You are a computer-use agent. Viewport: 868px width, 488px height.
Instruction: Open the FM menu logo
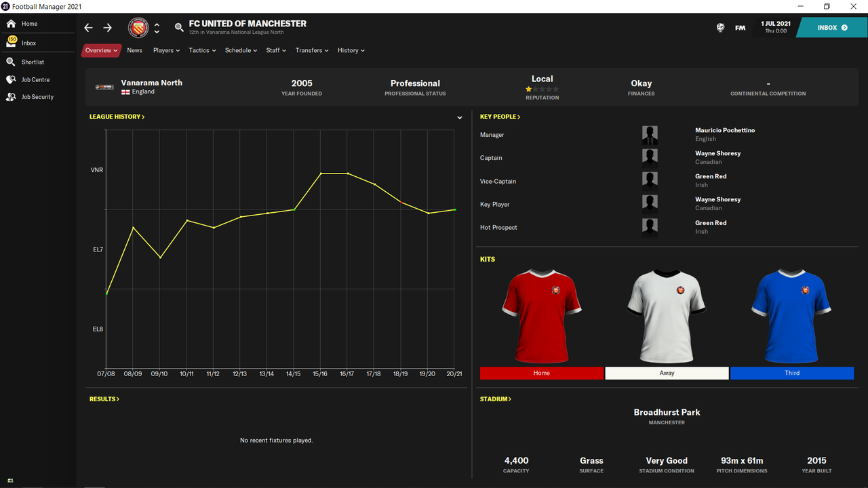pyautogui.click(x=740, y=28)
